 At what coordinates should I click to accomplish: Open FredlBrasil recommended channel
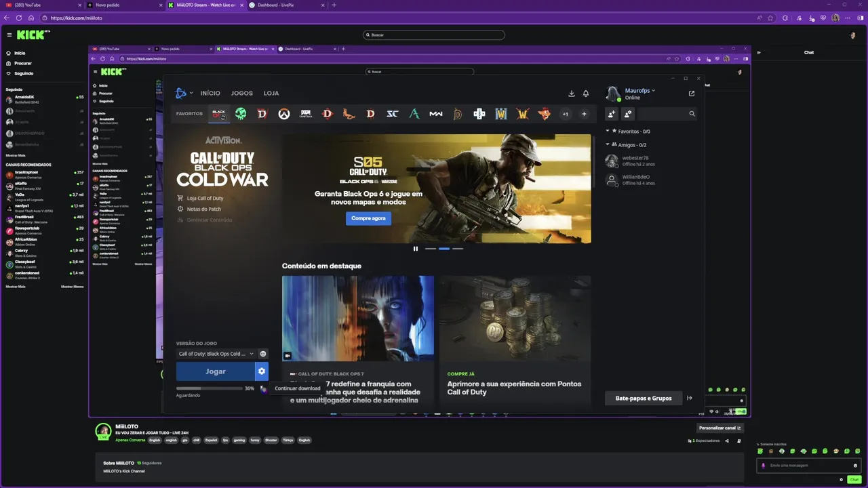[45, 219]
